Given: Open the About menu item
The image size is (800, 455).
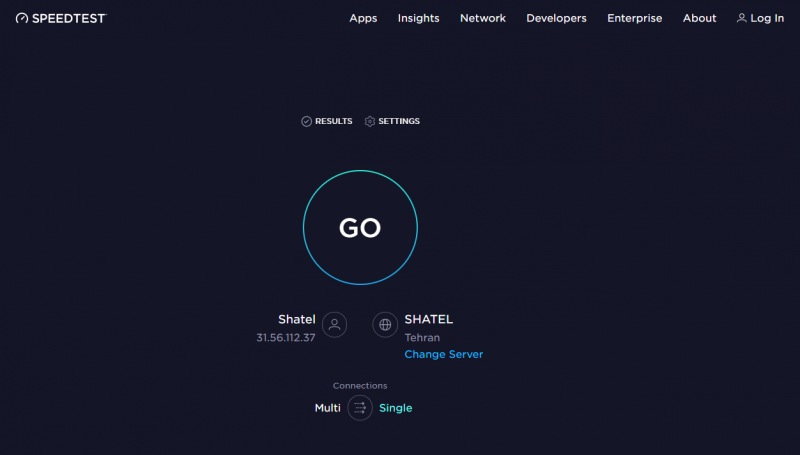Looking at the screenshot, I should 699,18.
